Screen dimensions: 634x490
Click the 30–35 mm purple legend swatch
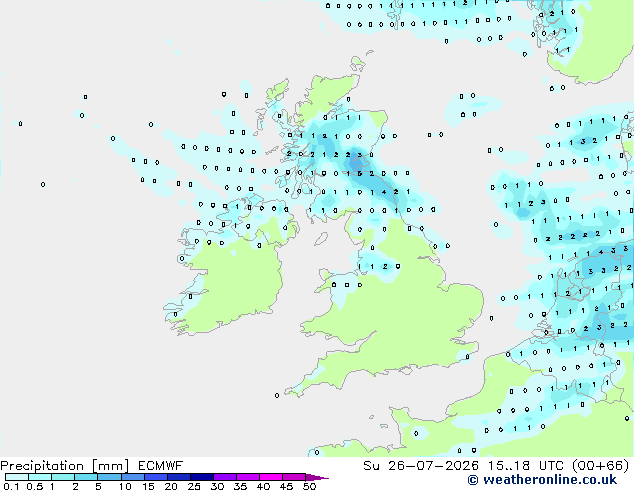[224, 477]
